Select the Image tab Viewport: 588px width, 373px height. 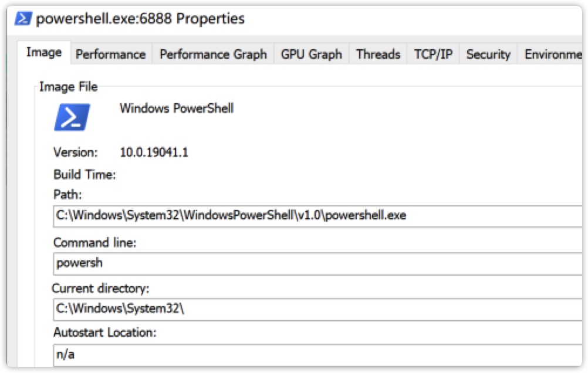(x=44, y=52)
